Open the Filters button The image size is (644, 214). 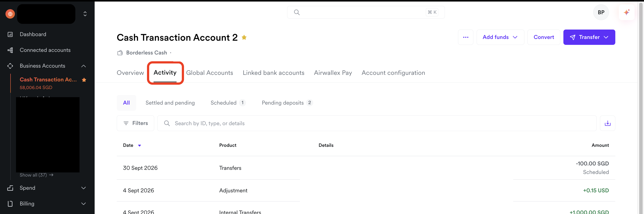[136, 123]
